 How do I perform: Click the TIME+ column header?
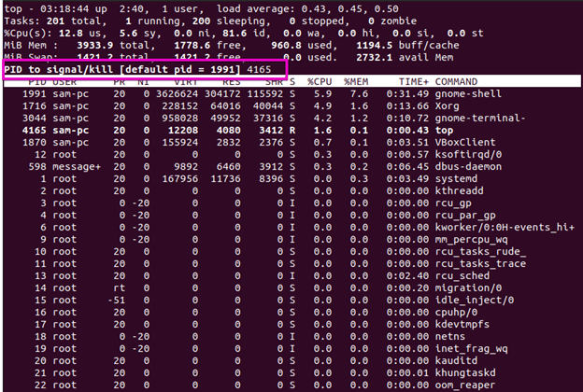tap(414, 82)
